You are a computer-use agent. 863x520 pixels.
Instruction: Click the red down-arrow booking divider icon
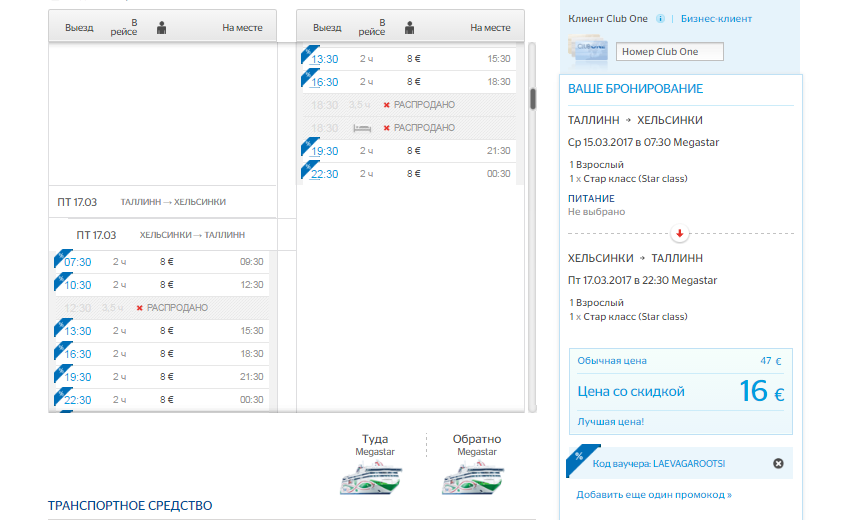[680, 234]
